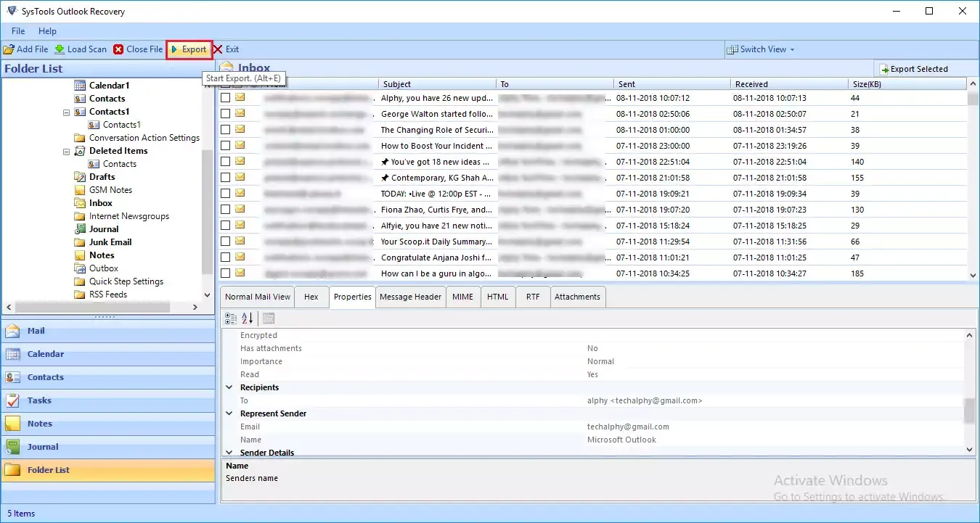
Task: Open the Mail navigation pane
Action: pos(108,331)
